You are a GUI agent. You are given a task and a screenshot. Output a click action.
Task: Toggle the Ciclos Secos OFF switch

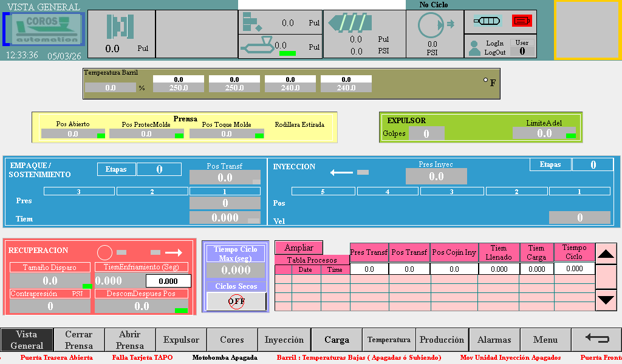pos(236,301)
